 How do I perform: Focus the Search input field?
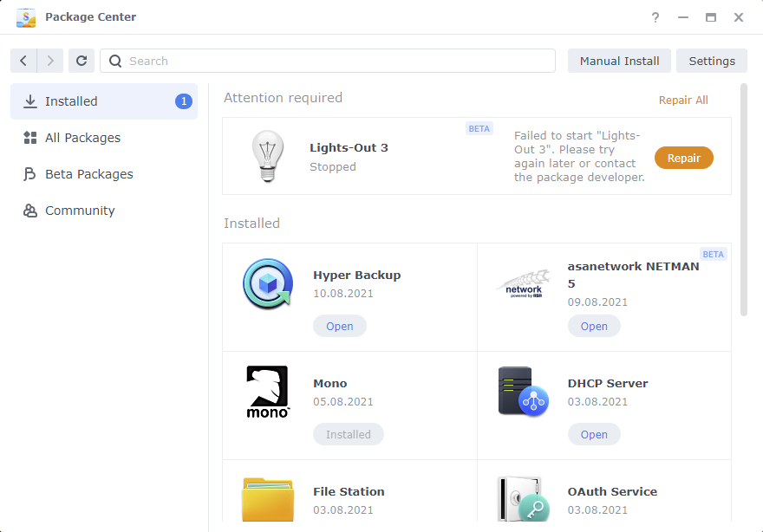pos(328,61)
